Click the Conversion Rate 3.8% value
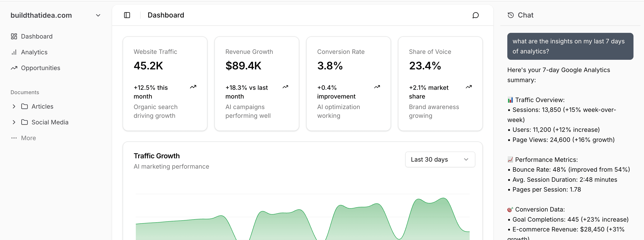Image resolution: width=644 pixels, height=240 pixels. click(x=330, y=66)
